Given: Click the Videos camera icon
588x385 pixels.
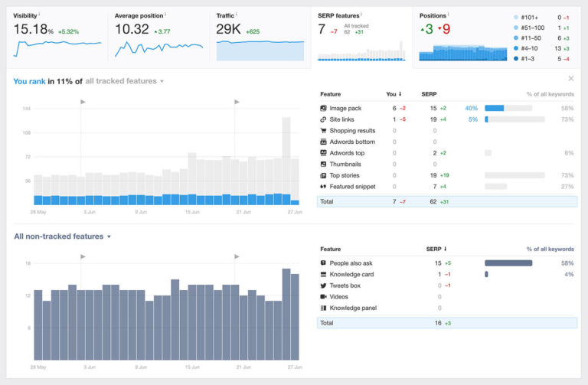Looking at the screenshot, I should point(324,296).
